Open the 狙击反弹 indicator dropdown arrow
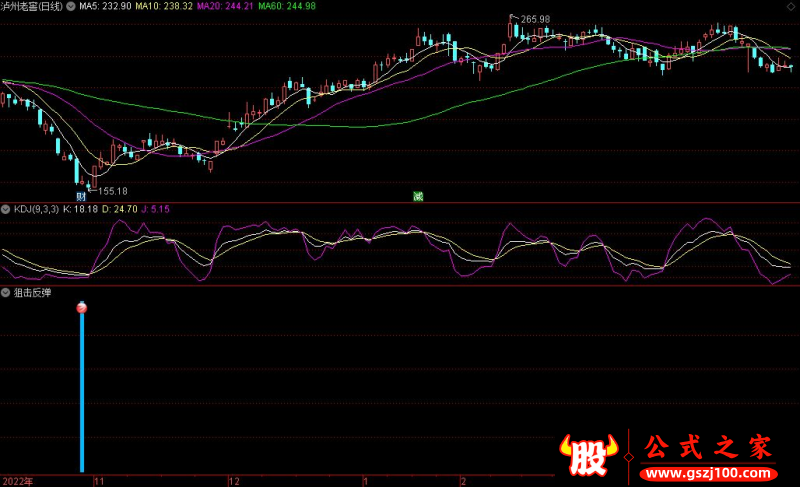Image resolution: width=800 pixels, height=487 pixels. coord(6,293)
